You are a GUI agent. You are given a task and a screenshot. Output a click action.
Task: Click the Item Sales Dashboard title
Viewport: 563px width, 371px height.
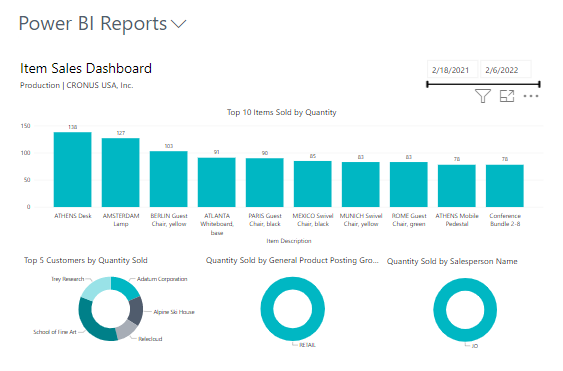pyautogui.click(x=86, y=68)
